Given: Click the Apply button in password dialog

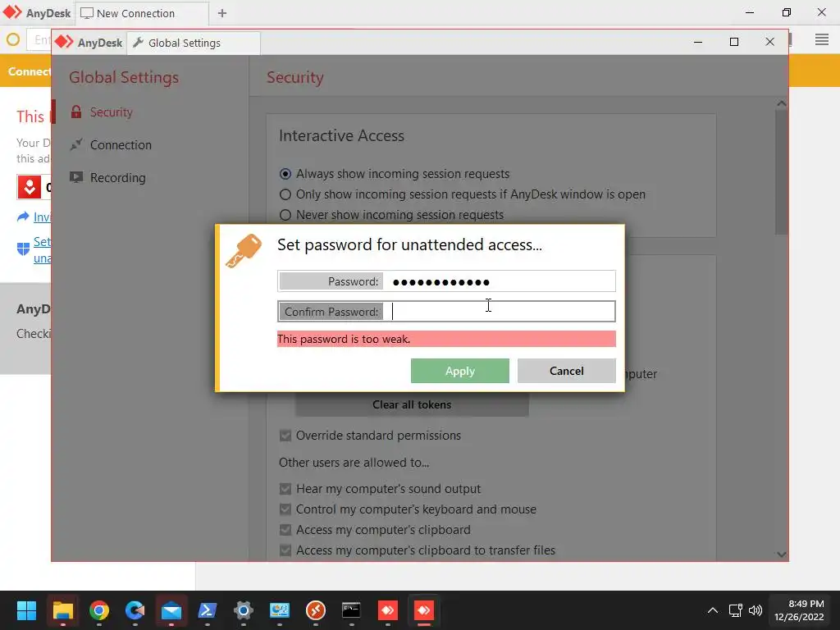Looking at the screenshot, I should [x=459, y=371].
